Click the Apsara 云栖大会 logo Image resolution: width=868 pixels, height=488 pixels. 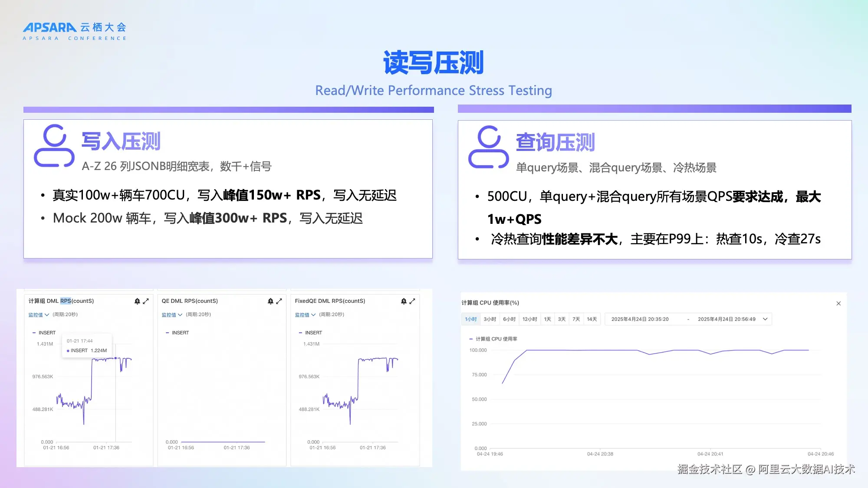click(x=75, y=31)
